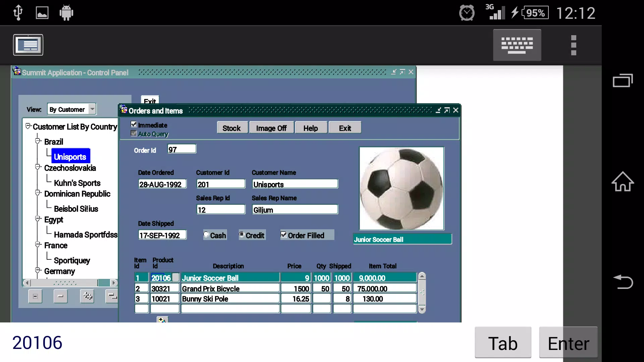Click the items list scrollbar down arrow

tap(422, 310)
